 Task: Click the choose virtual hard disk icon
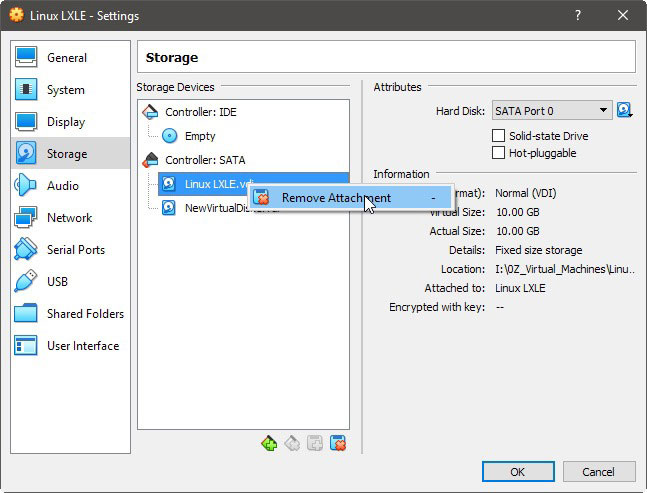point(625,111)
